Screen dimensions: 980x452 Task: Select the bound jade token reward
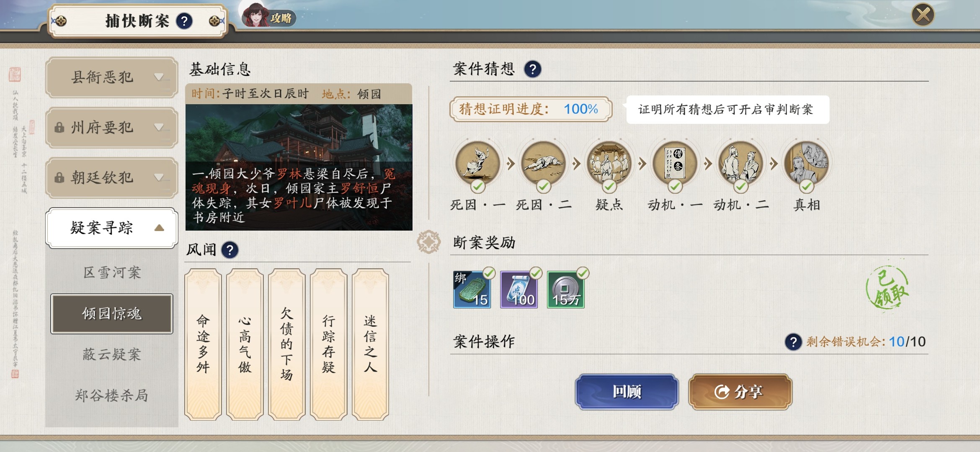tap(472, 290)
